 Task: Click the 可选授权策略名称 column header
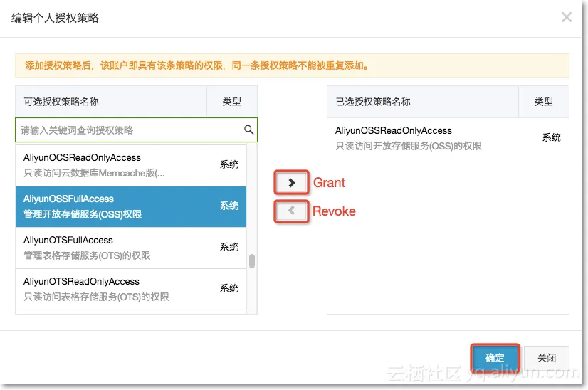[x=111, y=102]
